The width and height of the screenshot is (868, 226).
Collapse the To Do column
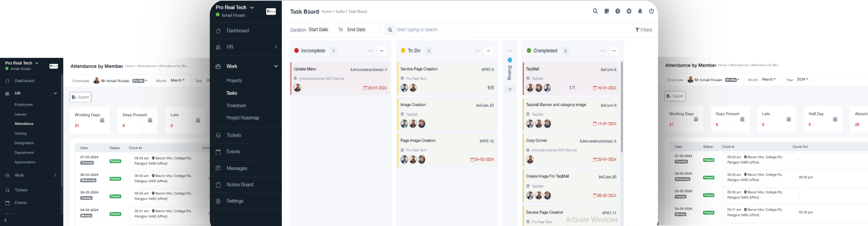477,51
